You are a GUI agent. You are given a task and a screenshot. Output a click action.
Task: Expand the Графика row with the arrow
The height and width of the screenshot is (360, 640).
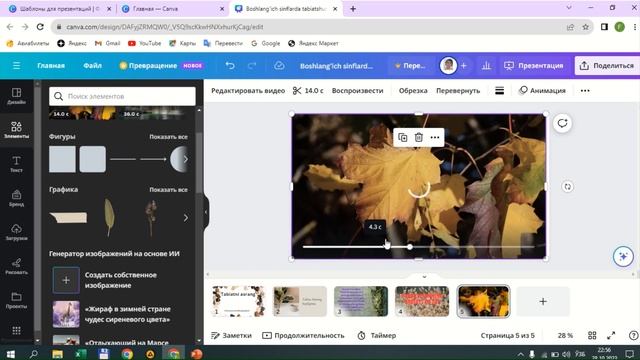point(186,218)
